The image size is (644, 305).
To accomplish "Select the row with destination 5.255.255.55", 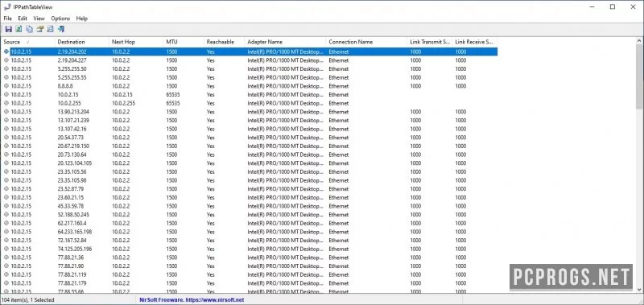I will point(249,77).
